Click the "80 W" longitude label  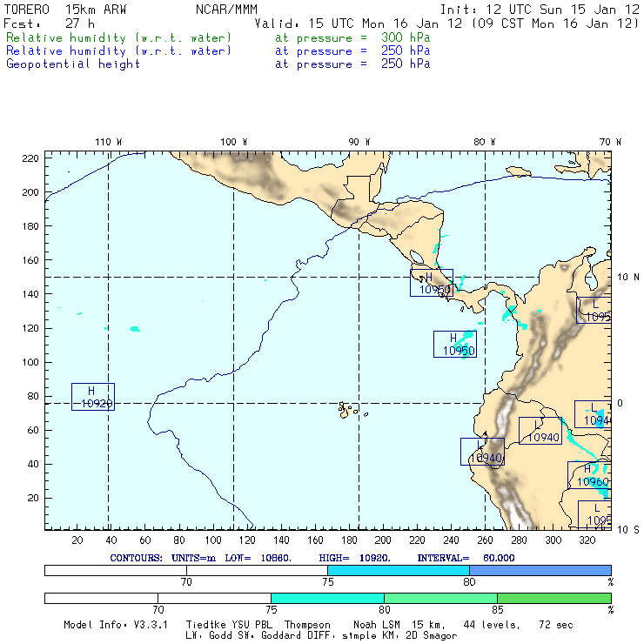pos(484,142)
